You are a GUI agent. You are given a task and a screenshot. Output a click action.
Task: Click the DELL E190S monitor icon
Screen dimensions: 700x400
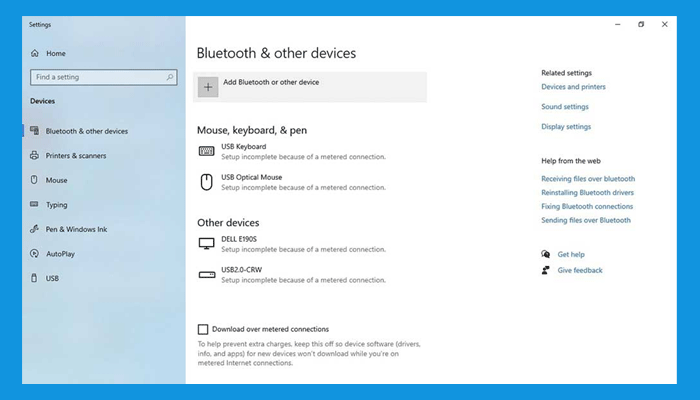pyautogui.click(x=207, y=243)
